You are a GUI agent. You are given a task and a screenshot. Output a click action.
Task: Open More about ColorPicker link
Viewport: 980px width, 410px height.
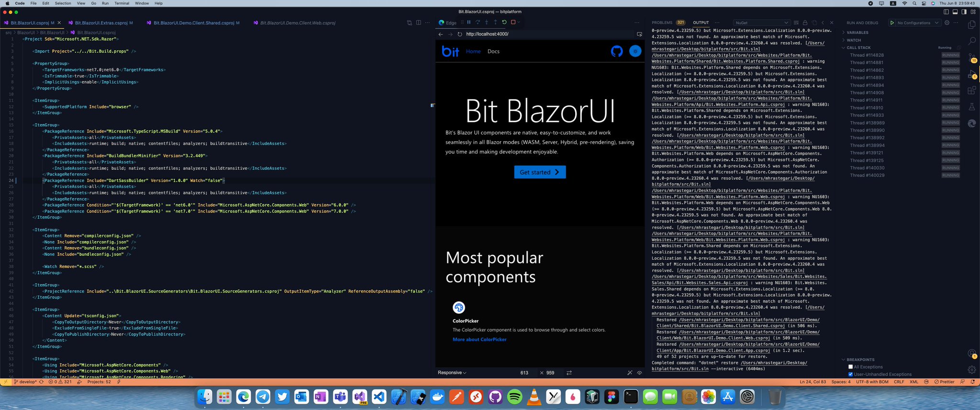tap(479, 339)
